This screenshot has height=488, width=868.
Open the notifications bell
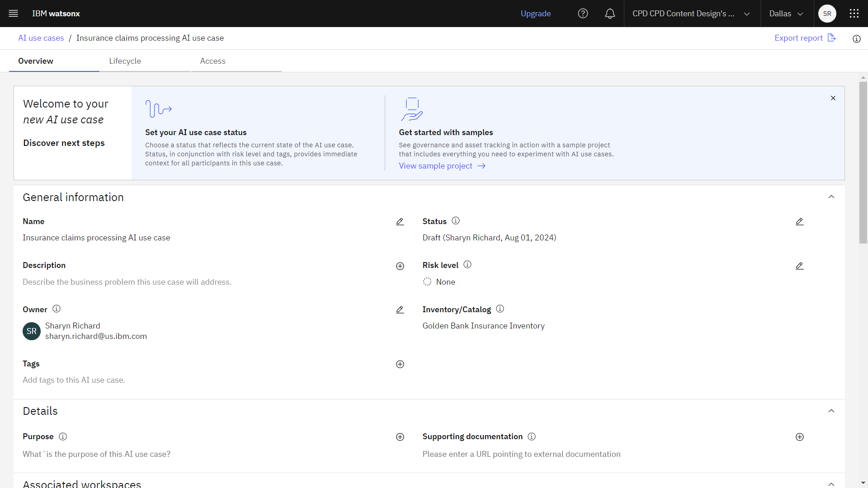(610, 14)
